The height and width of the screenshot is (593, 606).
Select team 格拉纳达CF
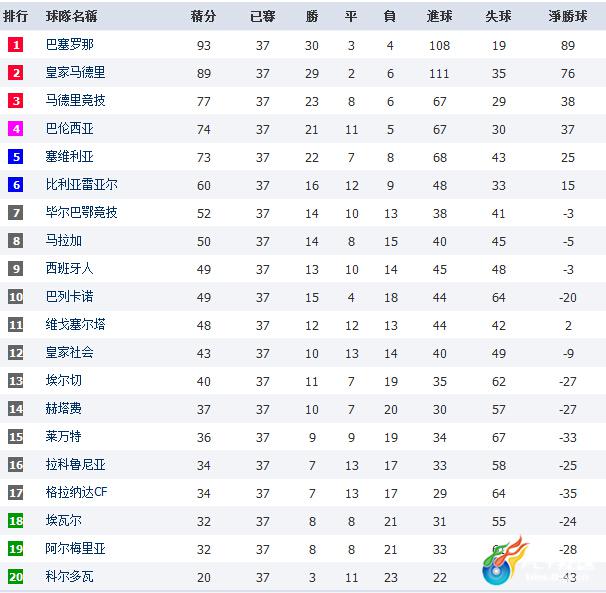click(x=76, y=492)
